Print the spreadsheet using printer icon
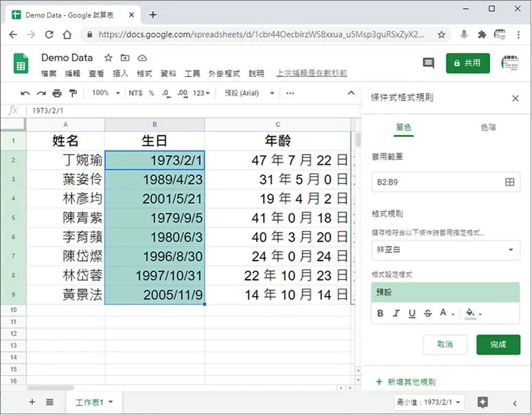 [x=57, y=93]
